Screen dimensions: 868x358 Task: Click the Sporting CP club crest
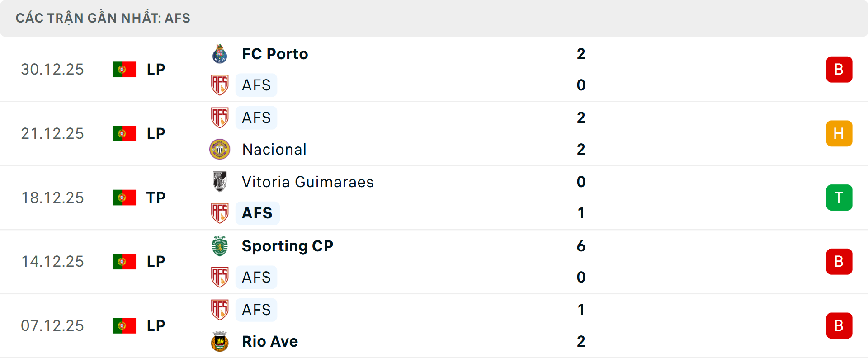[x=220, y=246]
